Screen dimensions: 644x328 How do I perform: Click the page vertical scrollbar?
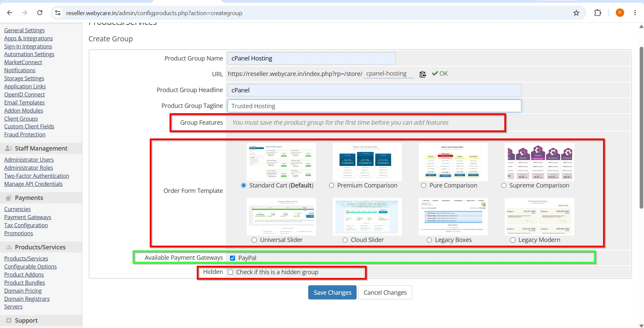click(641, 128)
